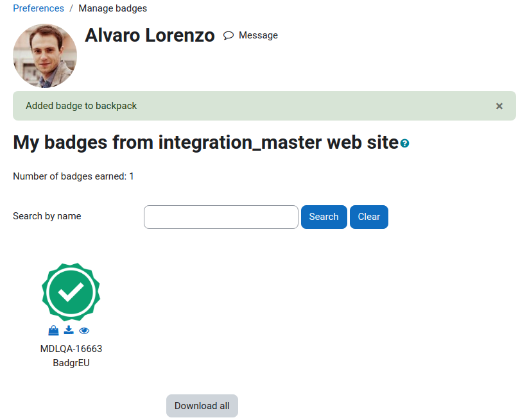Click the Download all button
The width and height of the screenshot is (527, 420).
click(x=202, y=405)
